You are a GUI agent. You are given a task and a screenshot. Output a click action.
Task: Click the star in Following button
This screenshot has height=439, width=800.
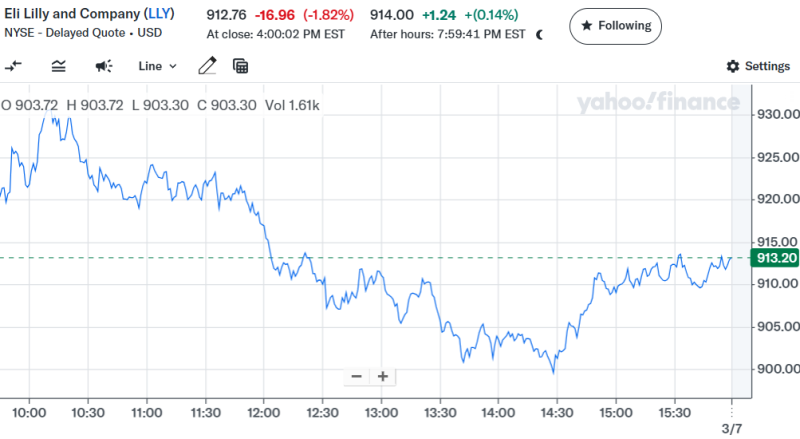586,25
